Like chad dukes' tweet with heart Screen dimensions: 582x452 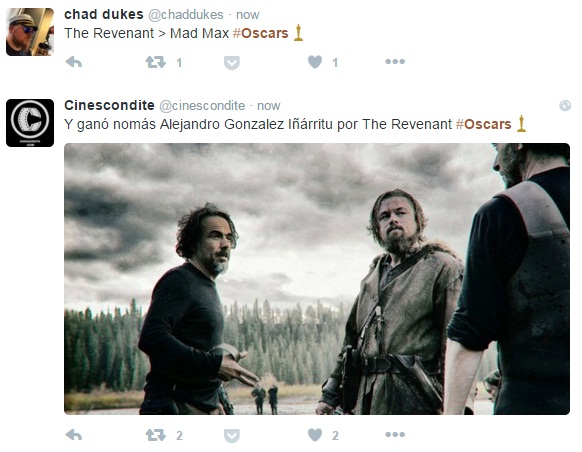pos(315,62)
